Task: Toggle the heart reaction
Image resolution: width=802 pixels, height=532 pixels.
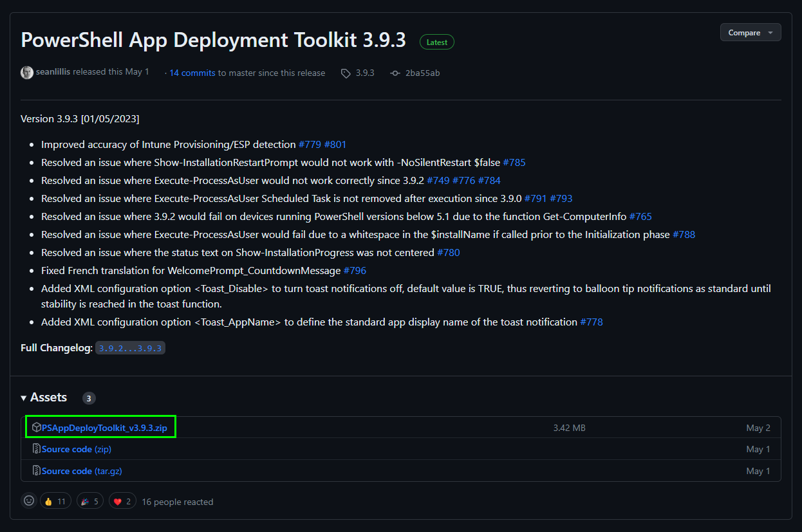Action: coord(122,501)
